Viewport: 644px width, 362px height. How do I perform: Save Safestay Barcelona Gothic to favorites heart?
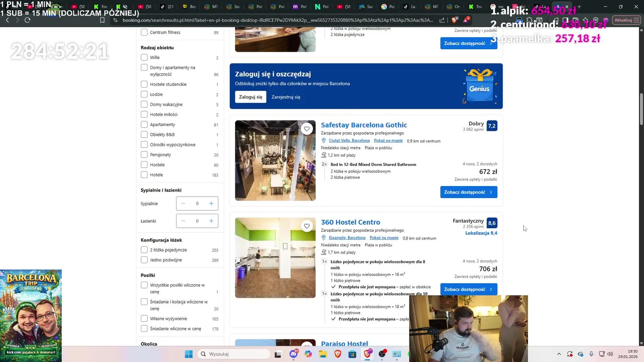coord(307,129)
